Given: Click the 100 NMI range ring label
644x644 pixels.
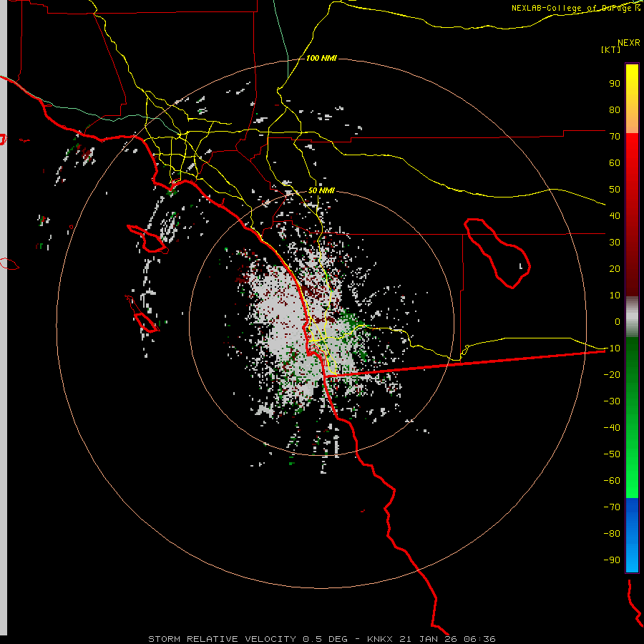Looking at the screenshot, I should [x=321, y=58].
